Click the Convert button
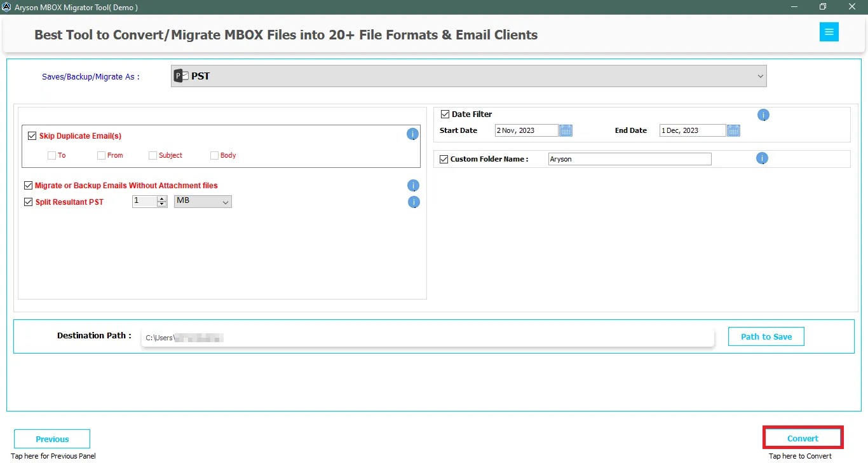Image resolution: width=868 pixels, height=463 pixels. click(803, 438)
